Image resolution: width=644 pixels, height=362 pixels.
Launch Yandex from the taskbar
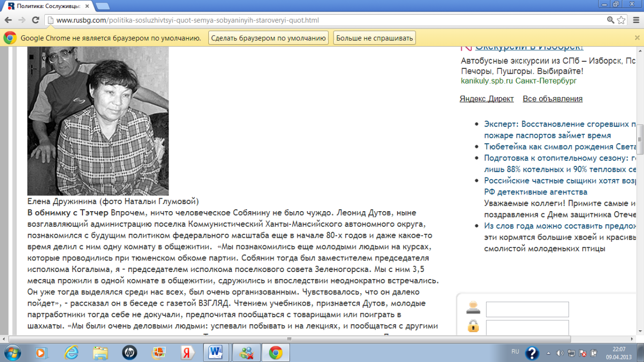(x=188, y=352)
